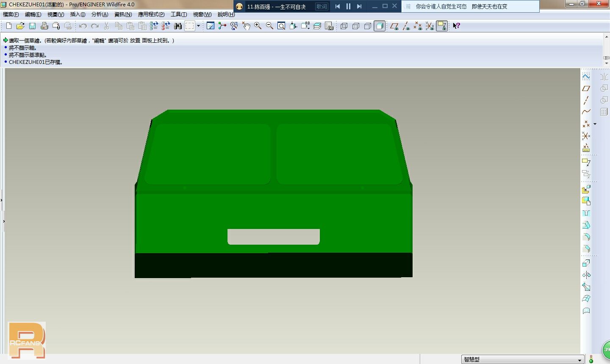The image size is (610, 364).
Task: Create datum point from right toolbar
Action: point(586,124)
